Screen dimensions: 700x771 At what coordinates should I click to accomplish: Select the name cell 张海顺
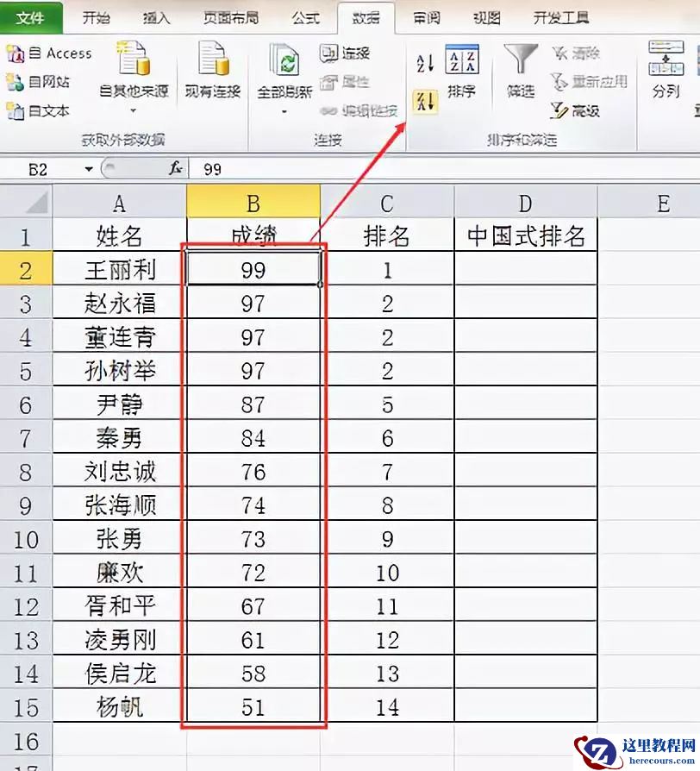click(120, 504)
